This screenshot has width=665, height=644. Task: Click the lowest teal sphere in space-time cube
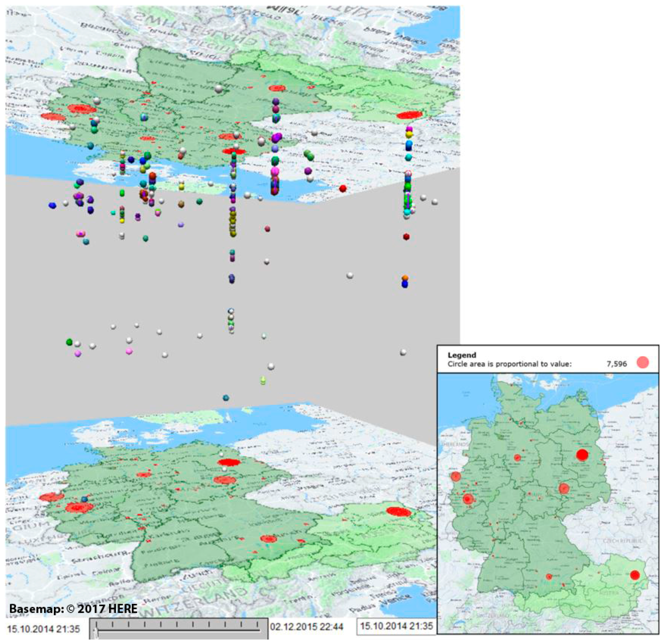[226, 398]
